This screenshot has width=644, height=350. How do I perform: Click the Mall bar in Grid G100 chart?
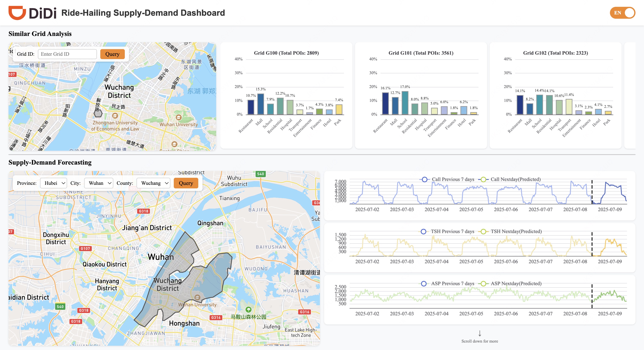pos(260,104)
